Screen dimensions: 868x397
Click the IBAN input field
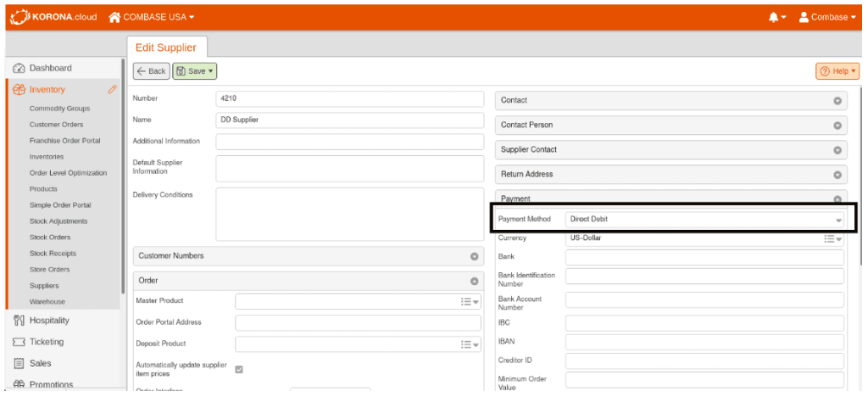pyautogui.click(x=704, y=342)
